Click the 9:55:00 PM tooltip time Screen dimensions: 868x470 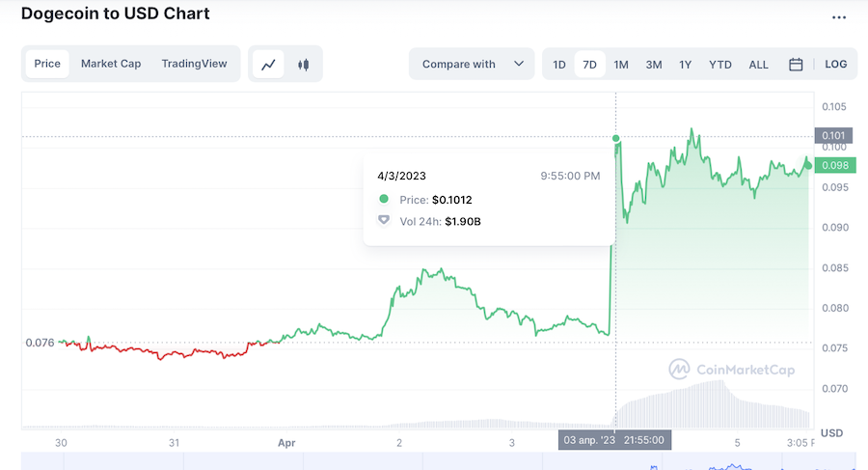570,176
